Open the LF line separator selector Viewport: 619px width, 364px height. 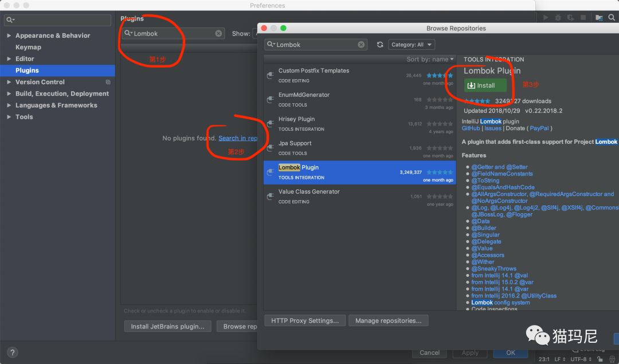pos(559,359)
